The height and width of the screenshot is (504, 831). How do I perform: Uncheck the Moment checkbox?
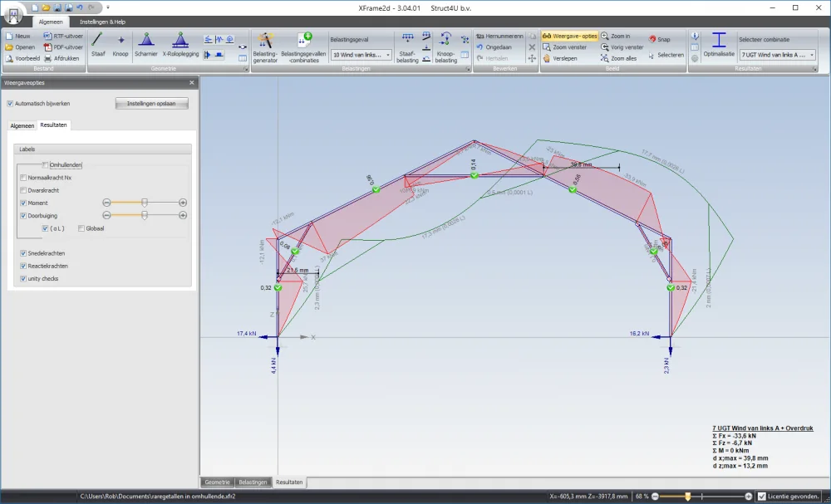click(23, 203)
